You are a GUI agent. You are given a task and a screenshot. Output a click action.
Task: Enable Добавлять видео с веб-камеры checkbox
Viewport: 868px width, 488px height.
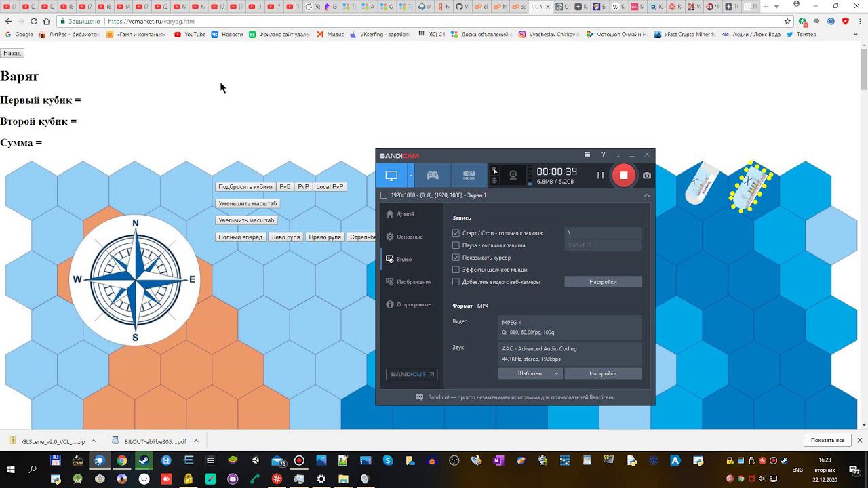point(456,282)
